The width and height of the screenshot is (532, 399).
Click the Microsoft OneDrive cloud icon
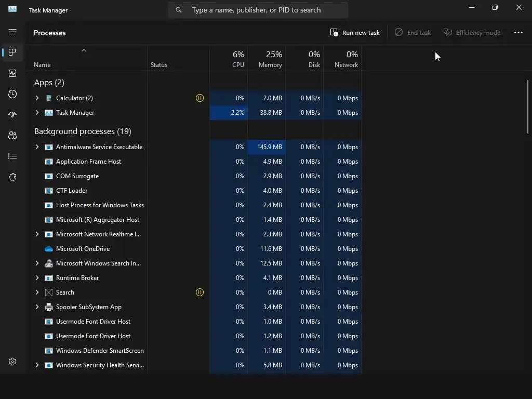pyautogui.click(x=49, y=249)
